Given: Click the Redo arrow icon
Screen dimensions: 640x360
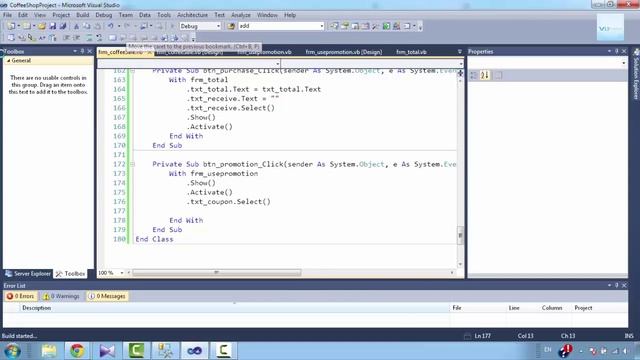Looking at the screenshot, I should pos(127,26).
